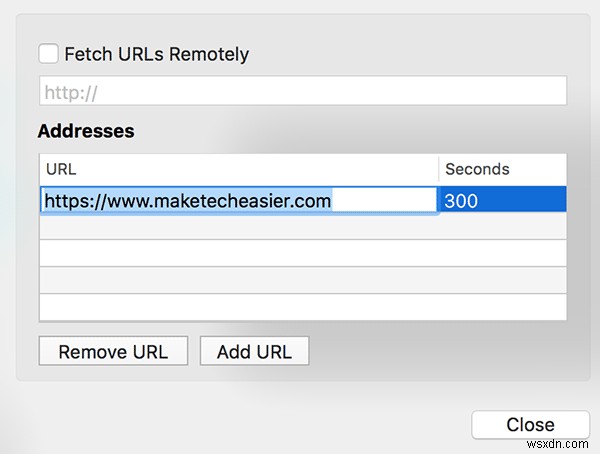The height and width of the screenshot is (454, 600).
Task: Close the dialog with the Close button
Action: 530,424
